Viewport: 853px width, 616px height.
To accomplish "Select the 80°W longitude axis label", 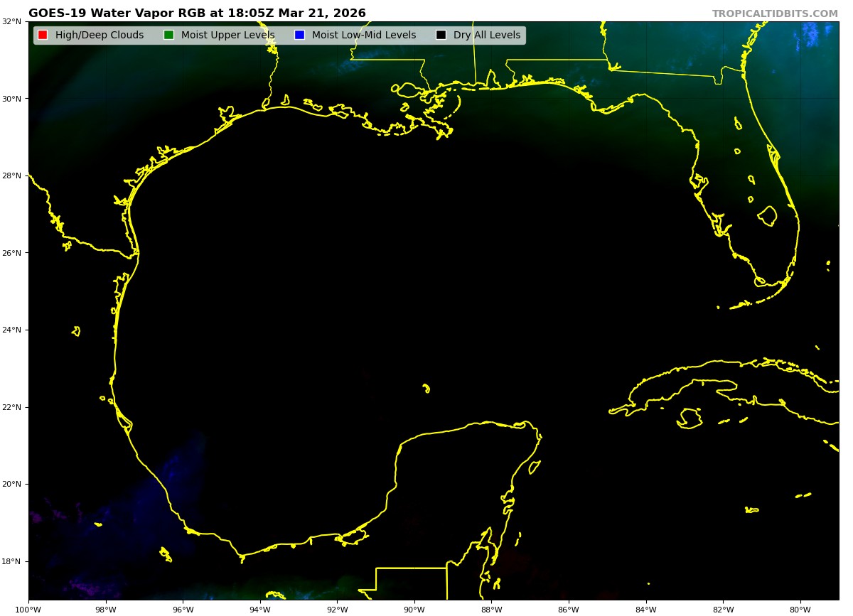I will click(x=800, y=609).
